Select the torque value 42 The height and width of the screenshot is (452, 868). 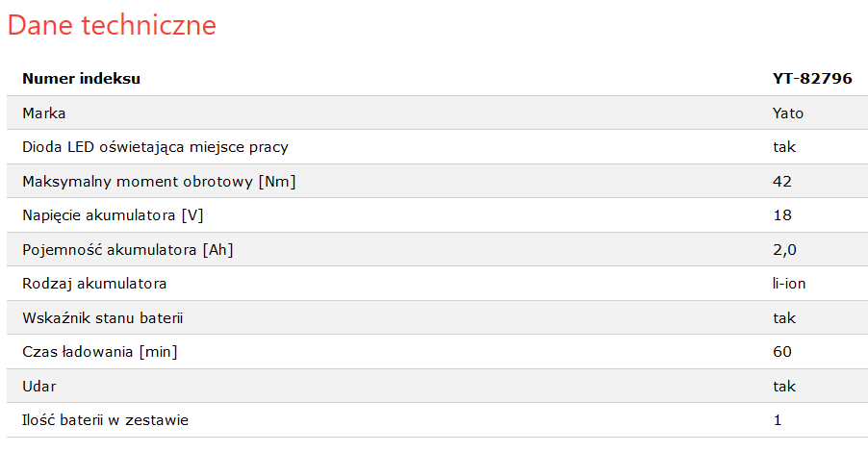tap(781, 182)
